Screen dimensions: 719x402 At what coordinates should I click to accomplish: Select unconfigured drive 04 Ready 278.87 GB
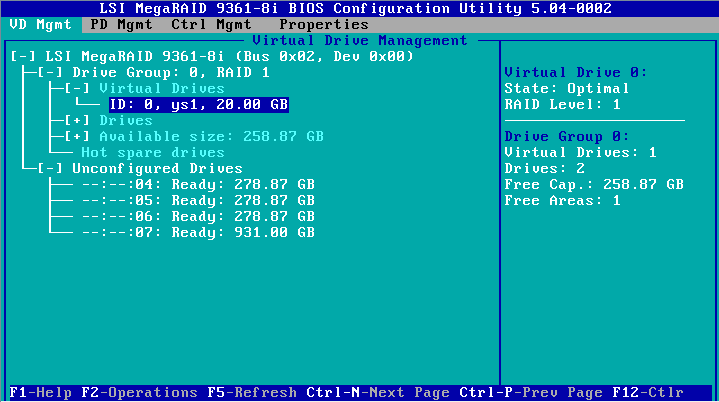[199, 185]
